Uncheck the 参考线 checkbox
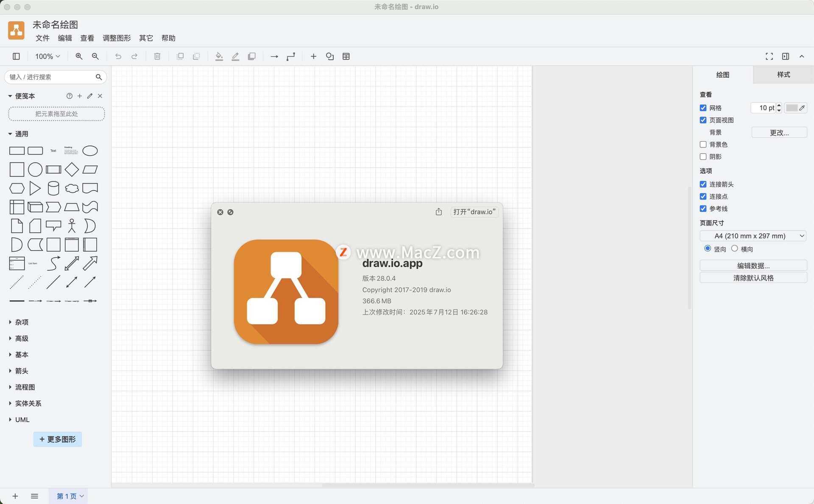Viewport: 814px width, 504px height. click(x=703, y=209)
